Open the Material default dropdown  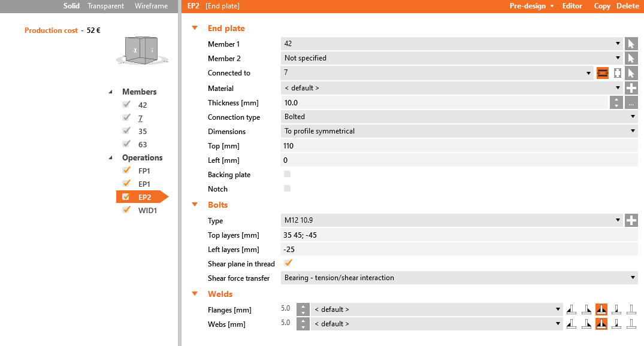452,88
